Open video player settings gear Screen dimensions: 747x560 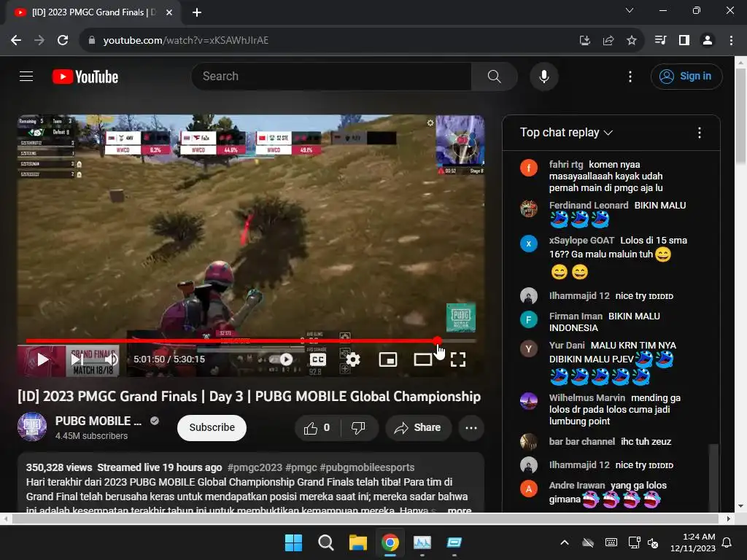tap(353, 360)
